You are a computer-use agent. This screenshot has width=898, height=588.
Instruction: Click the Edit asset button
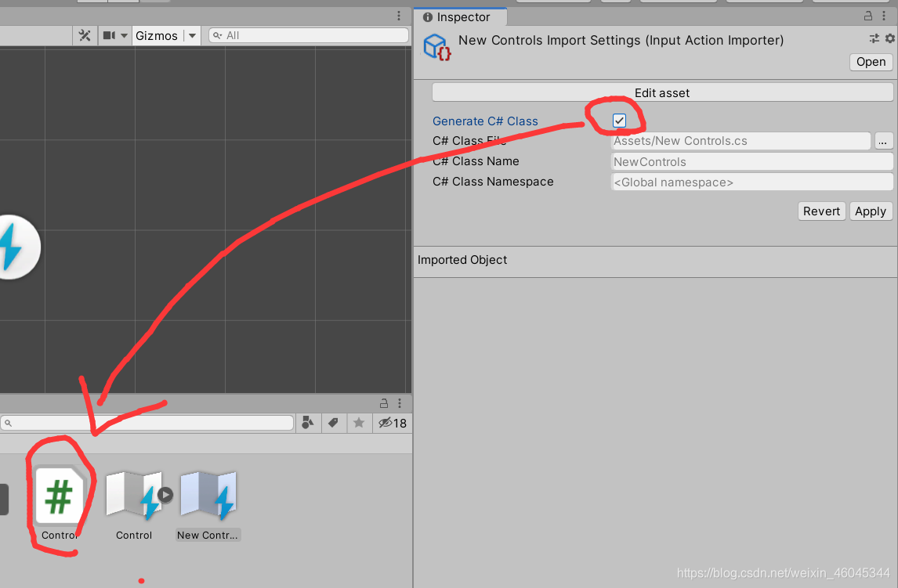[x=662, y=92]
